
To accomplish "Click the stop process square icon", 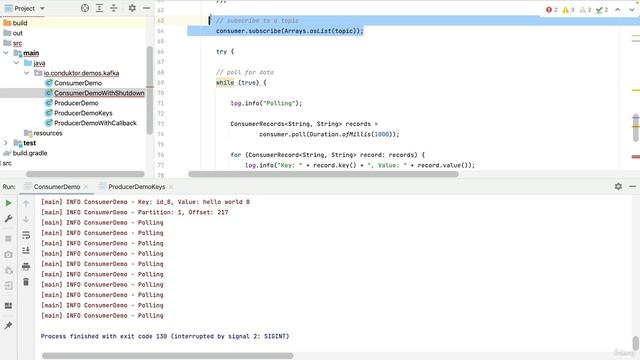I will point(8,239).
